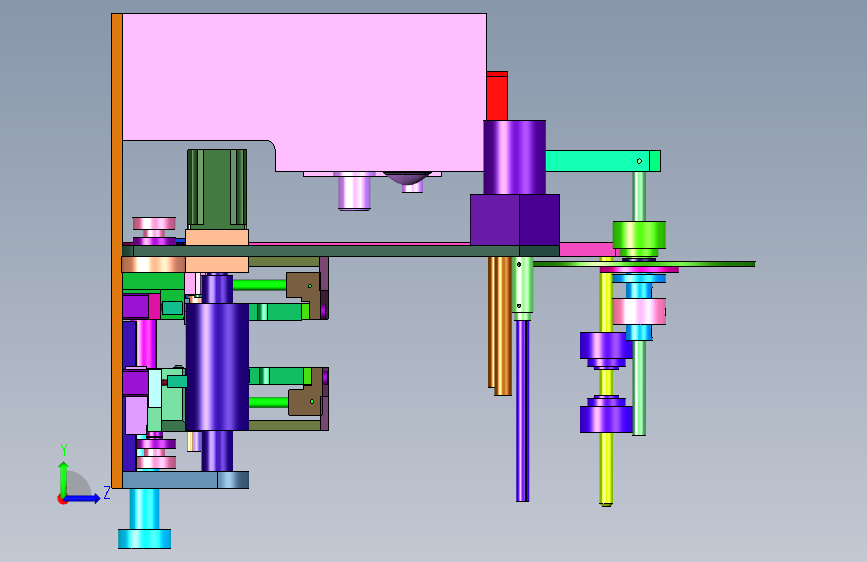Click the blue Z axis arrow
Viewport: 867px width, 562px height.
tap(82, 498)
